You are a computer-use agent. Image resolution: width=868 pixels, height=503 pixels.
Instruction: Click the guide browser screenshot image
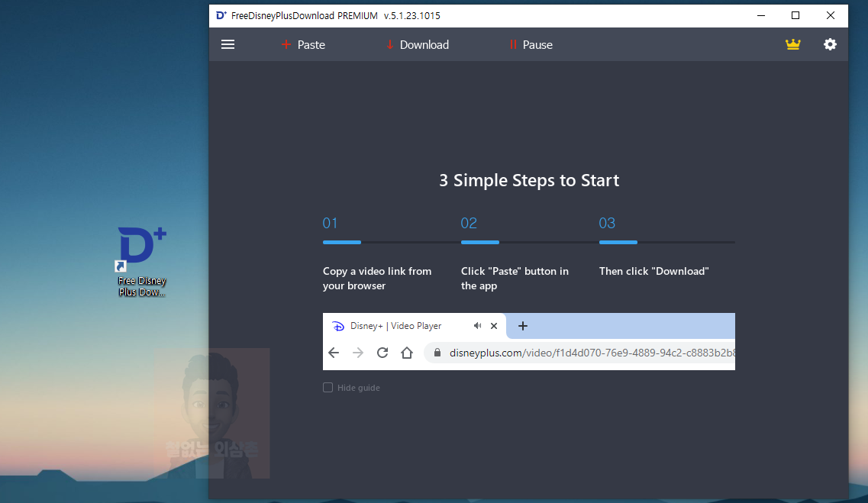tap(528, 341)
